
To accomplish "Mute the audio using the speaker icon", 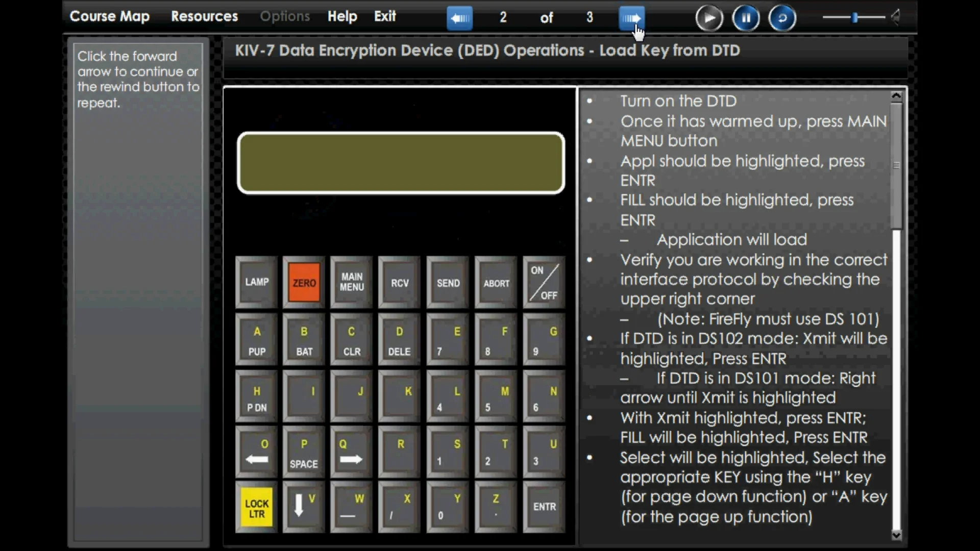I will 896,17.
